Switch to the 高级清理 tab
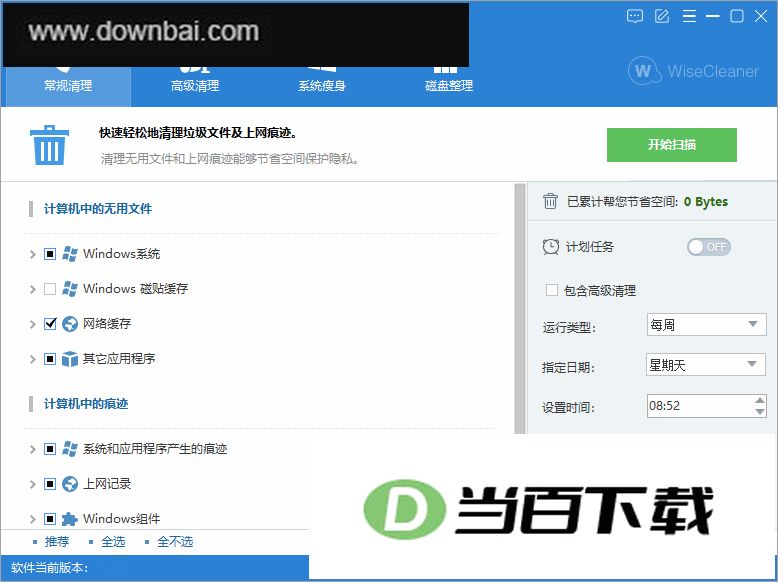 pos(195,86)
